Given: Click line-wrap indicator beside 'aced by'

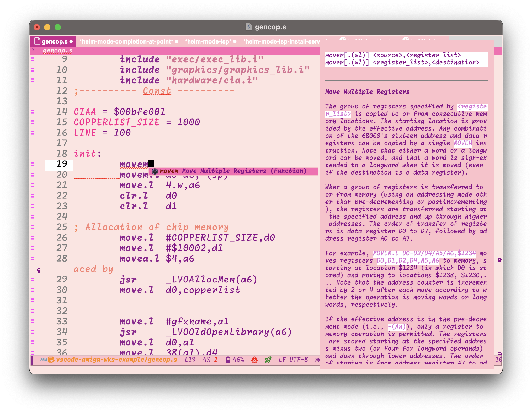Looking at the screenshot, I should 39,270.
